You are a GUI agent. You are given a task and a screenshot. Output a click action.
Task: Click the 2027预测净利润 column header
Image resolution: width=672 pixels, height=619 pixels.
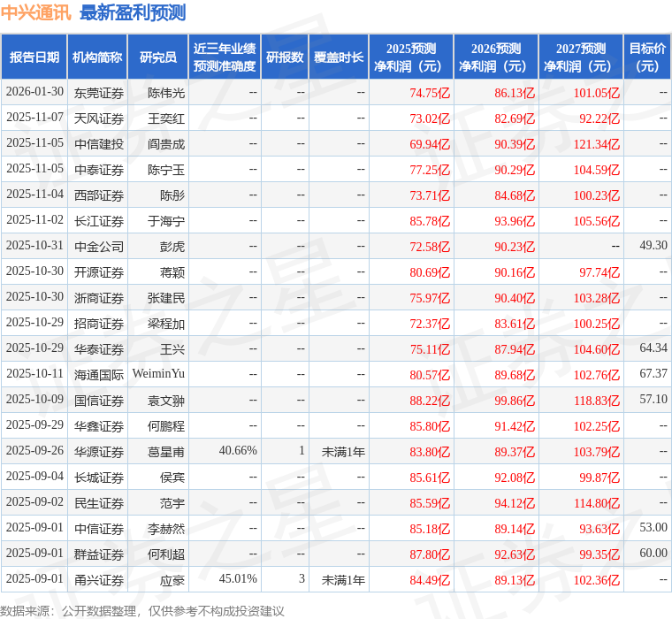pyautogui.click(x=581, y=57)
